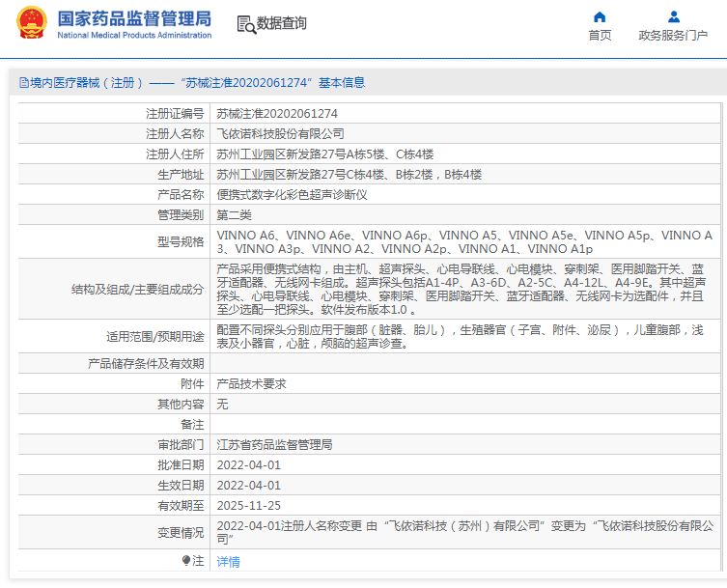Click 国家药品监督管理局 title
This screenshot has width=727, height=588.
point(134,19)
